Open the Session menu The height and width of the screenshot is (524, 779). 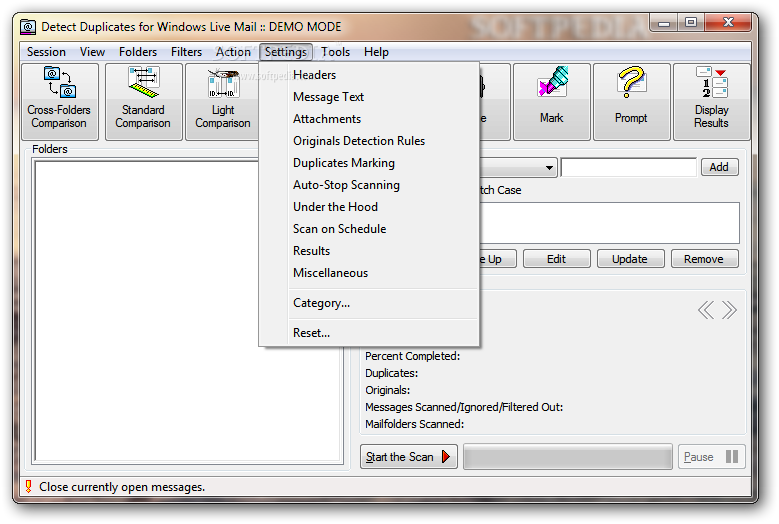pos(46,52)
